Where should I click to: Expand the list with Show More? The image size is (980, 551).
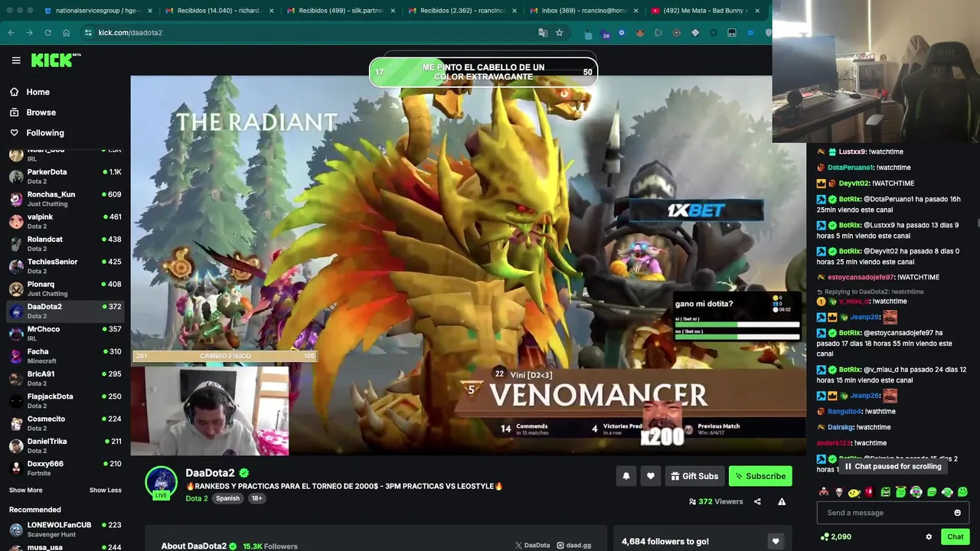point(25,490)
